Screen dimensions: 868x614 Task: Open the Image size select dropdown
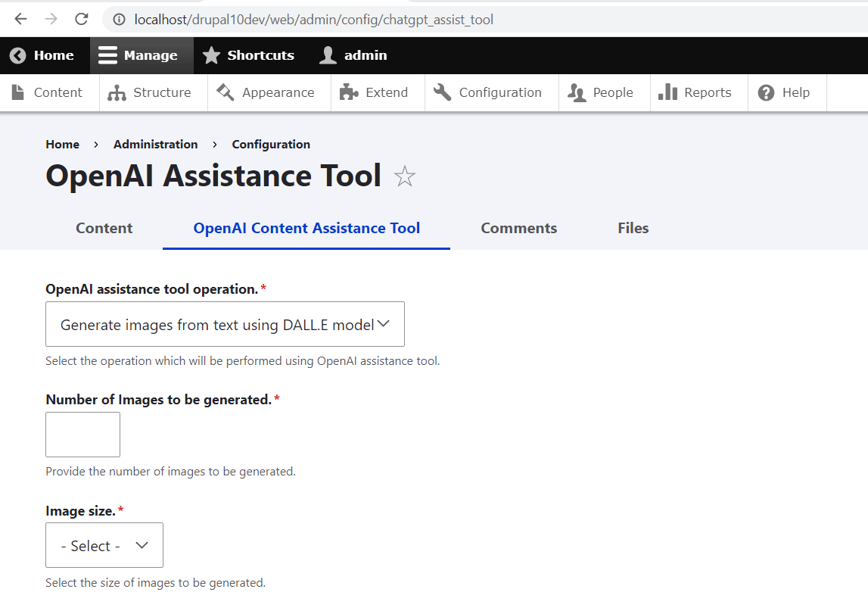click(x=104, y=545)
